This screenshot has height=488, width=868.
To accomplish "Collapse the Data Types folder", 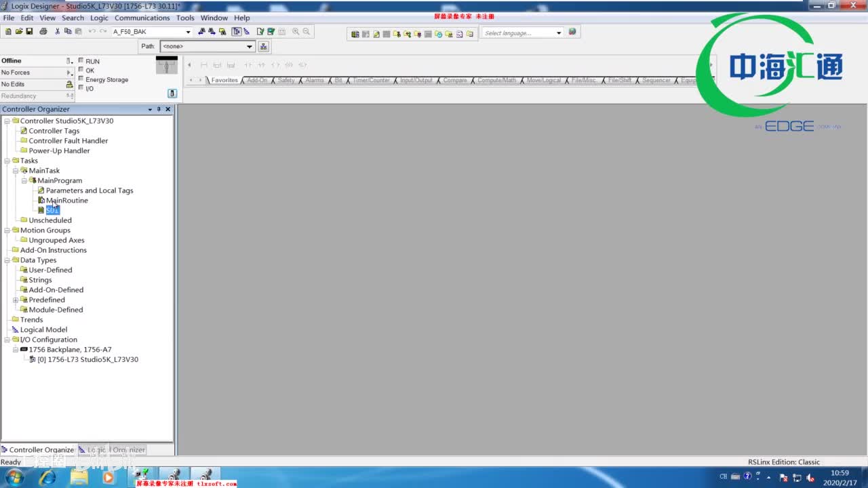I will (7, 260).
